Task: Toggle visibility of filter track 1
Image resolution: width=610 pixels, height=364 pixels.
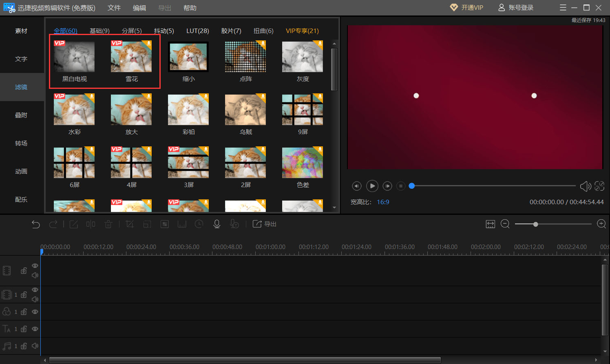Action: click(x=35, y=312)
